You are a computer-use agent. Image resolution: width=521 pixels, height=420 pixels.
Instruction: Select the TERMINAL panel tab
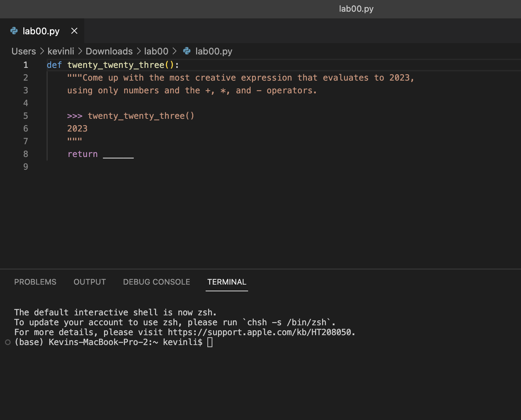[227, 282]
